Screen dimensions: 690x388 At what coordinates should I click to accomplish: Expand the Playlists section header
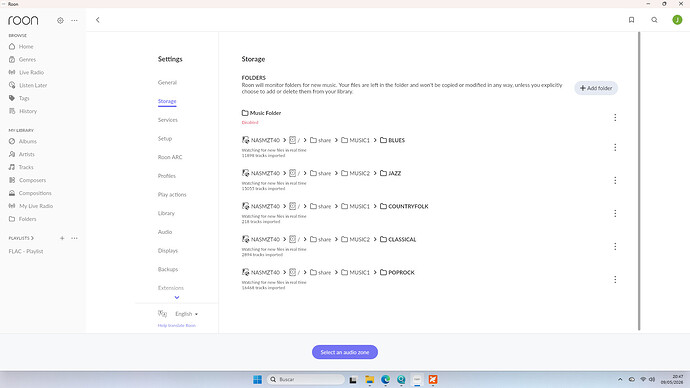[x=21, y=238]
